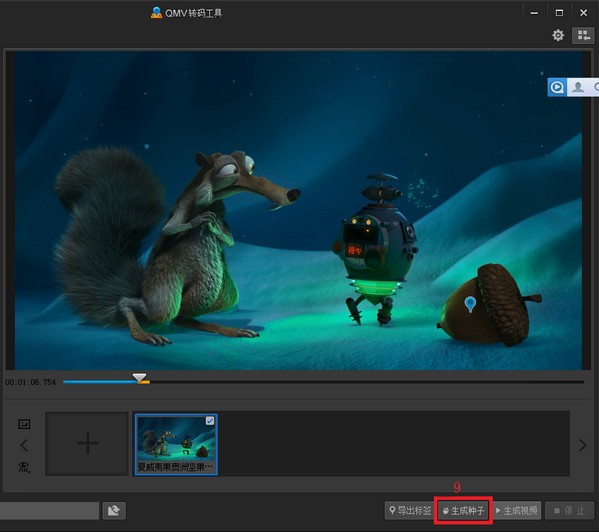Close the QMV转码工具 window
599x532 pixels.
pos(583,13)
